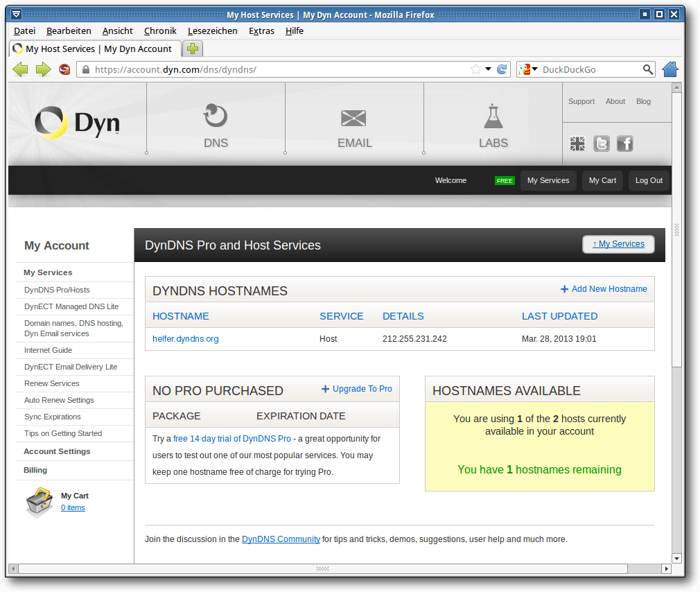Image resolution: width=700 pixels, height=592 pixels.
Task: Open Billing in sidebar
Action: point(35,470)
